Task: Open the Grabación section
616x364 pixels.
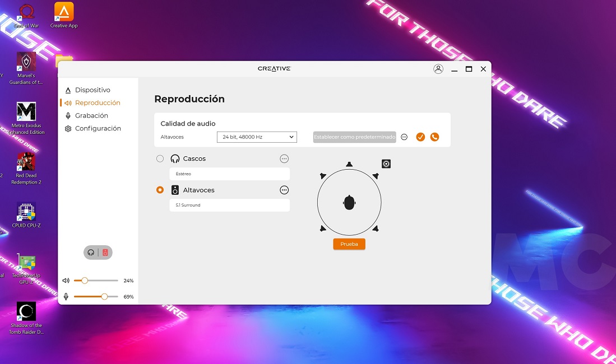Action: (91, 115)
